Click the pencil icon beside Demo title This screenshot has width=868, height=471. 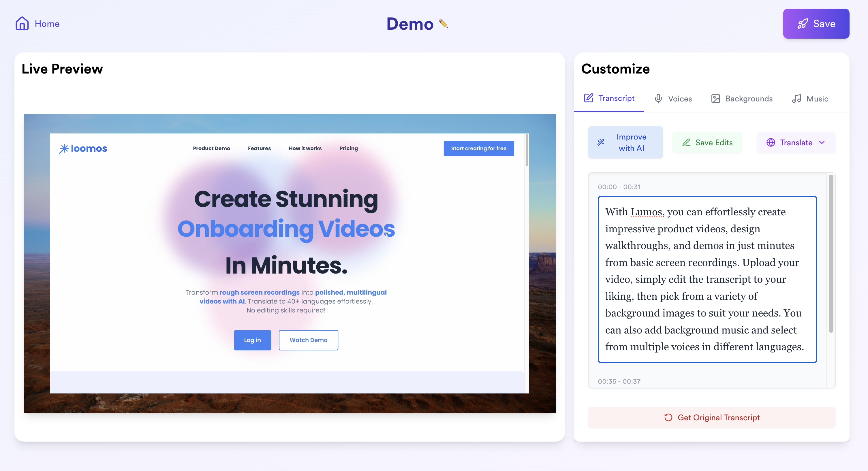443,24
